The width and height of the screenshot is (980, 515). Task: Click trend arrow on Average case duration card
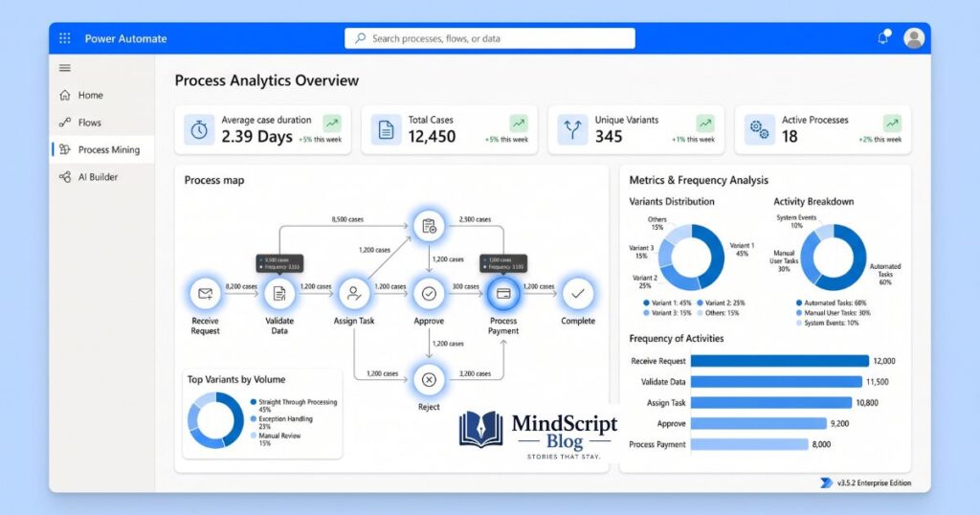(332, 123)
